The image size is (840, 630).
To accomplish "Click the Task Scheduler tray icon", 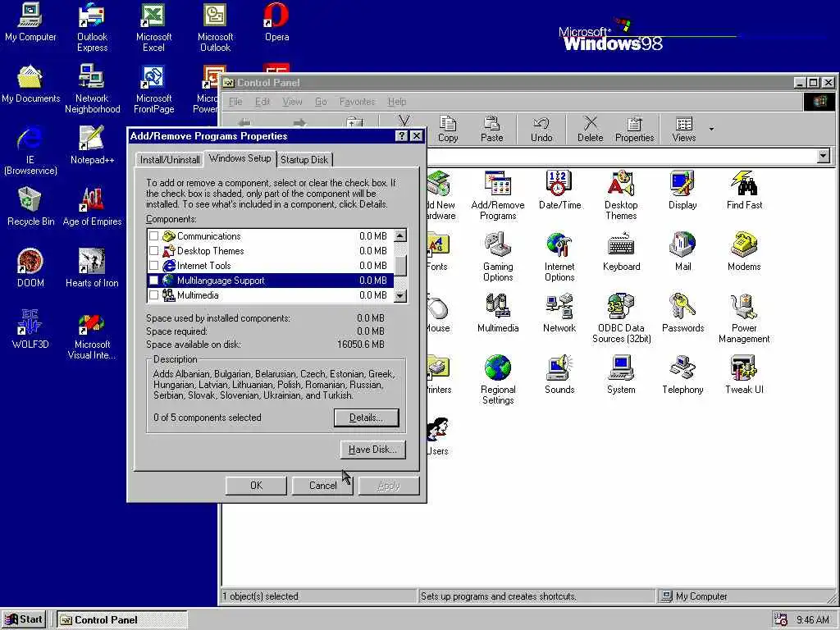I will (781, 620).
